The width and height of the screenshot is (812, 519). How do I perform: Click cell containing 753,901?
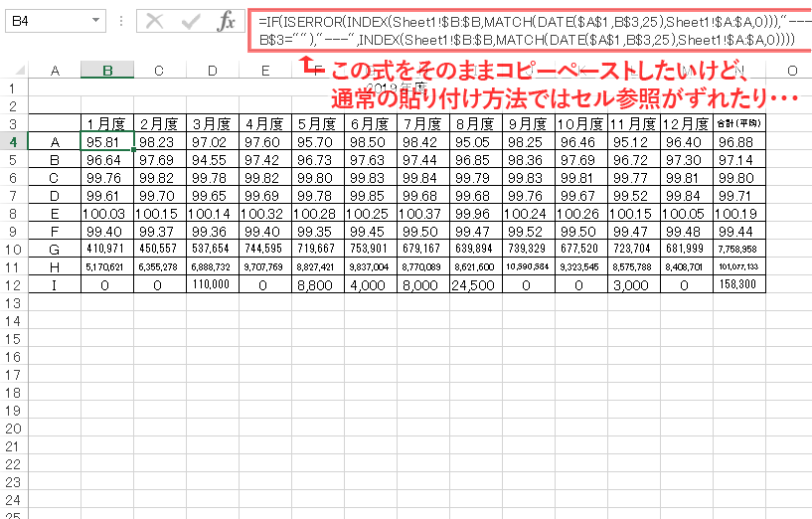(x=371, y=250)
